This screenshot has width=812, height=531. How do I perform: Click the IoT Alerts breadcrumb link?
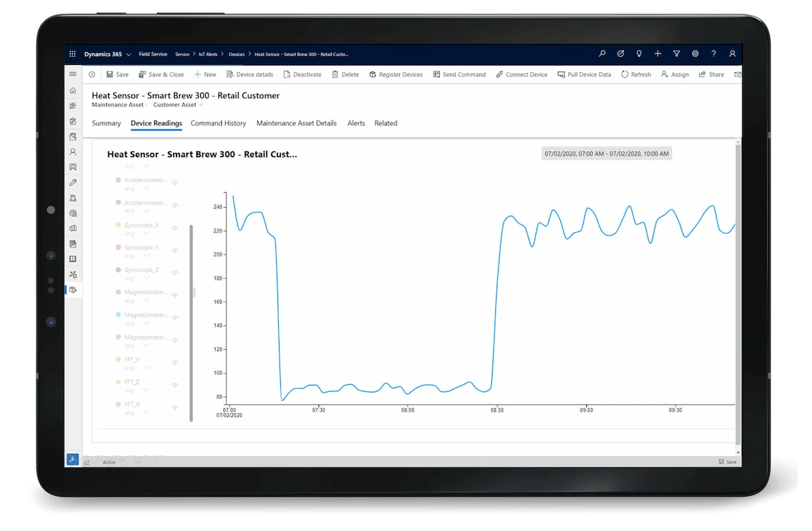pyautogui.click(x=208, y=54)
